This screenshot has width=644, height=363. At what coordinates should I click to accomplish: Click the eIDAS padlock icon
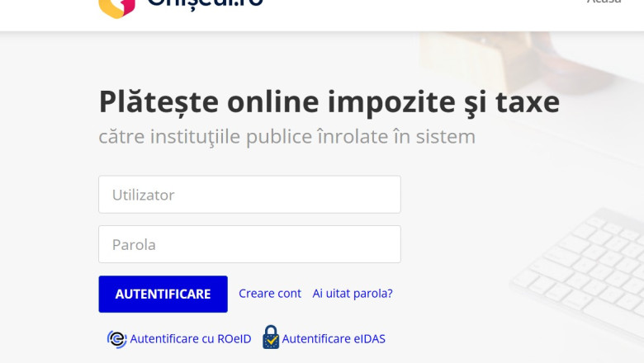pos(271,337)
